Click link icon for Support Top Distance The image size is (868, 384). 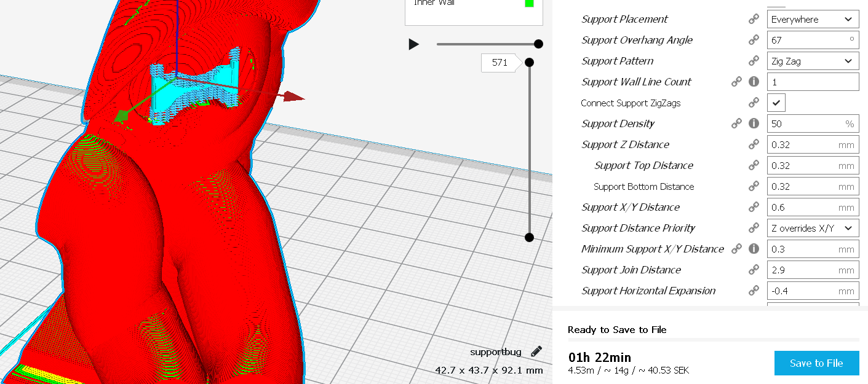click(x=754, y=165)
